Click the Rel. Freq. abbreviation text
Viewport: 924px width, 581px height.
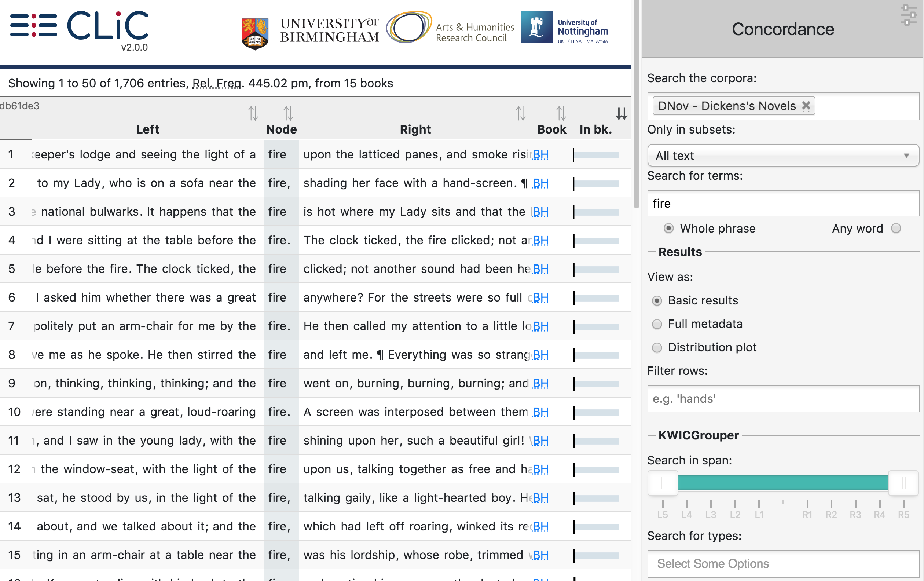pos(218,83)
